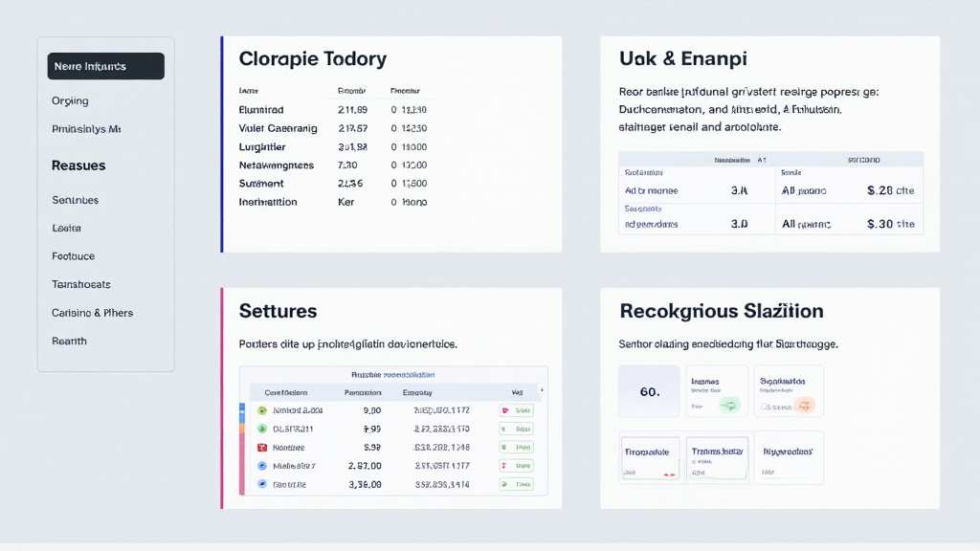Click the blue icon in the 2,87.00 row

262,466
